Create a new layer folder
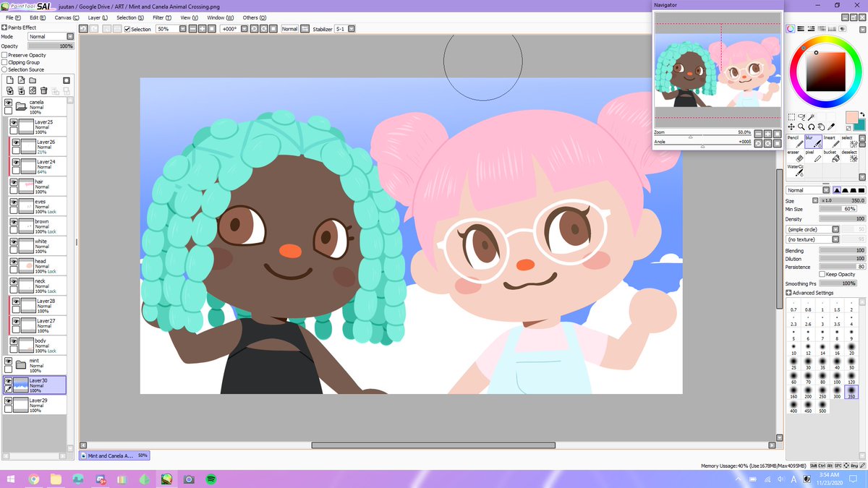 pos(33,80)
